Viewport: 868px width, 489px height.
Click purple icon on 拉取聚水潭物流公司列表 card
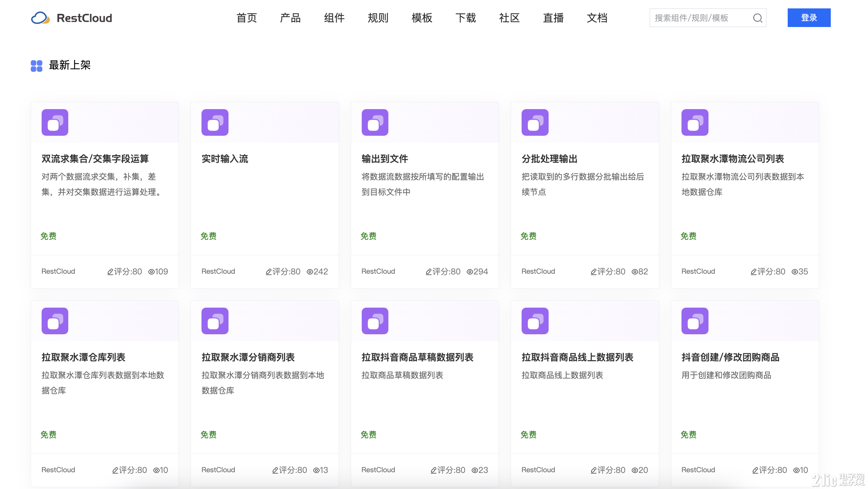coord(695,122)
